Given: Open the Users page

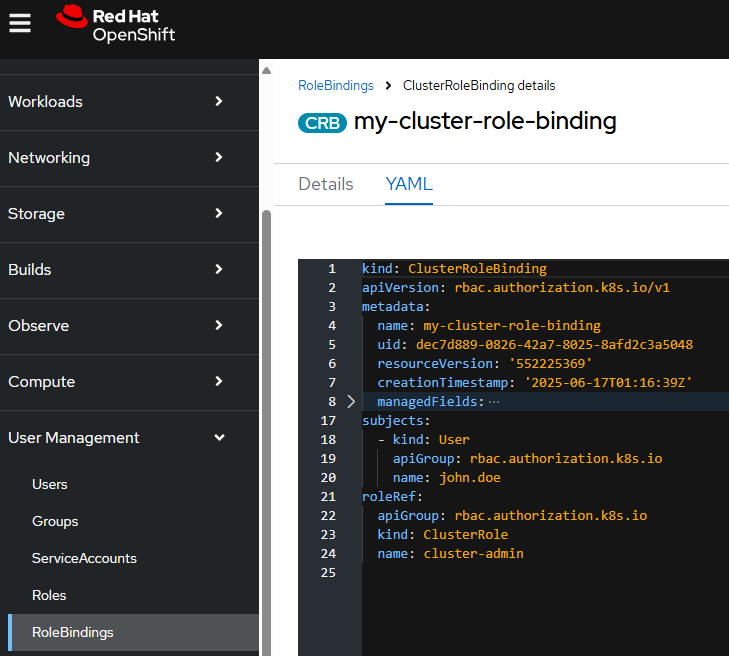Looking at the screenshot, I should pos(50,484).
